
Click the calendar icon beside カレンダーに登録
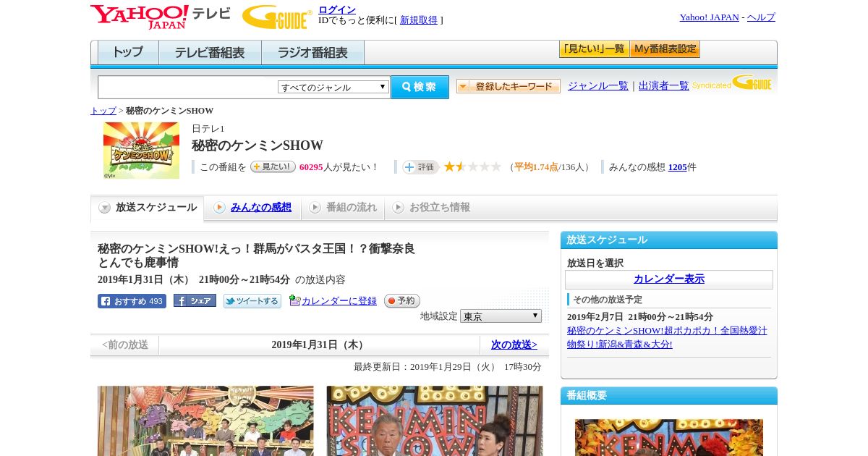pyautogui.click(x=294, y=300)
